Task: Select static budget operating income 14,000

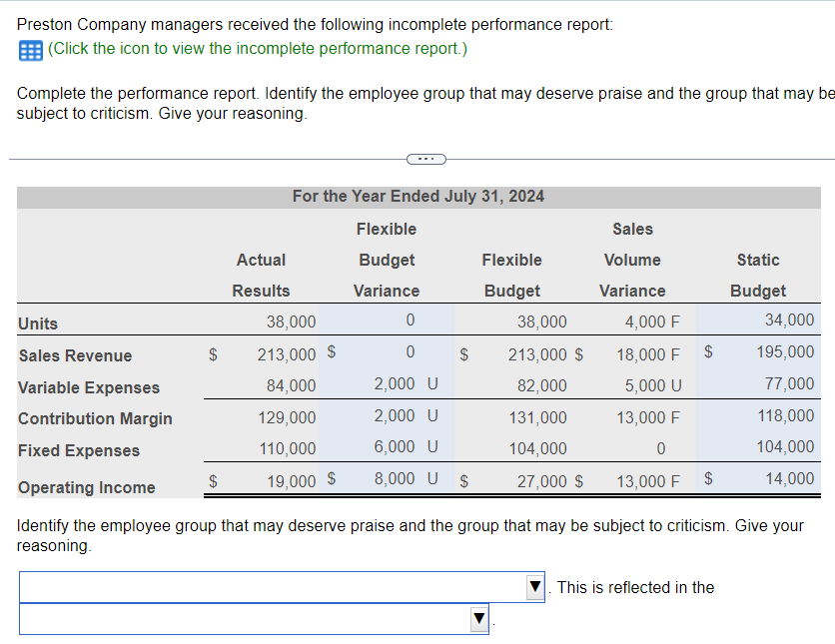Action: pyautogui.click(x=758, y=478)
